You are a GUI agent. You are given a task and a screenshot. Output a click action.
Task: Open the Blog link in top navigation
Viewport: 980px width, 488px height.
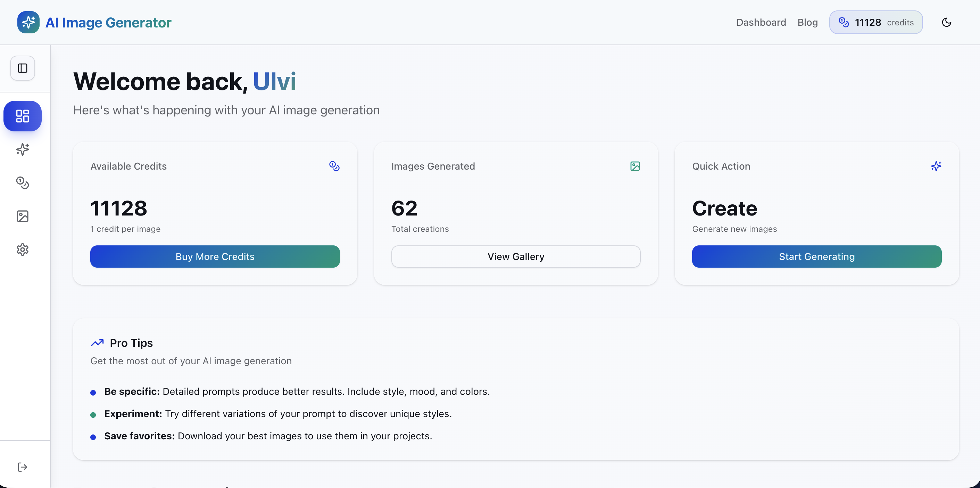coord(807,23)
